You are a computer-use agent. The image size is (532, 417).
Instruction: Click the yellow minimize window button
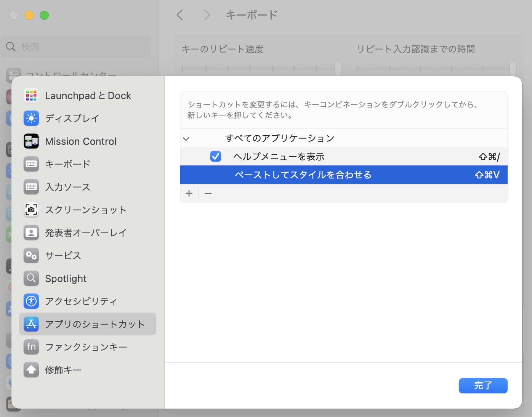(x=29, y=15)
